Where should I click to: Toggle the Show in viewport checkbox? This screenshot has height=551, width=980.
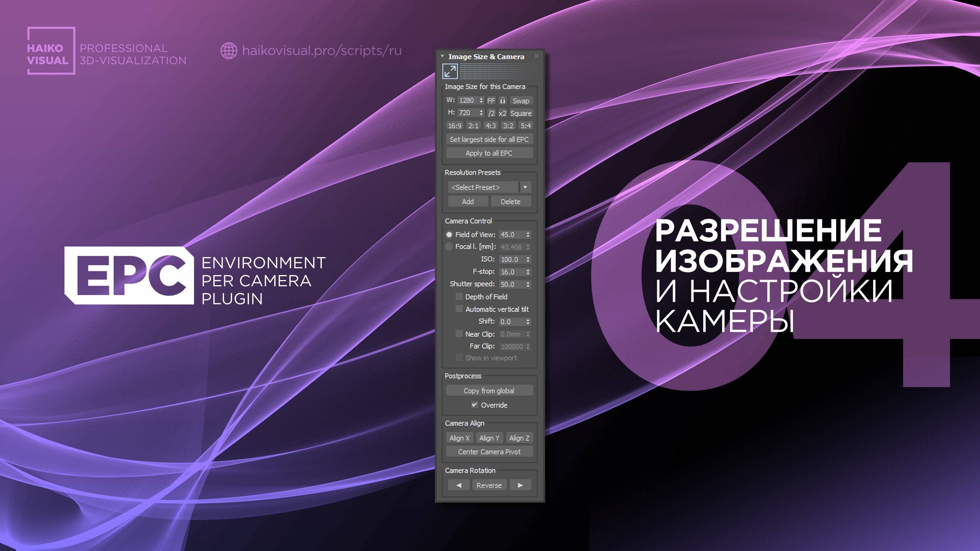[459, 358]
